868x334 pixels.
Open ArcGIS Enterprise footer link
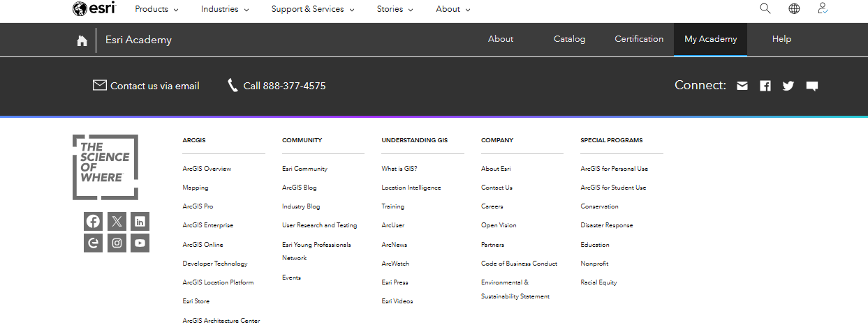point(208,225)
